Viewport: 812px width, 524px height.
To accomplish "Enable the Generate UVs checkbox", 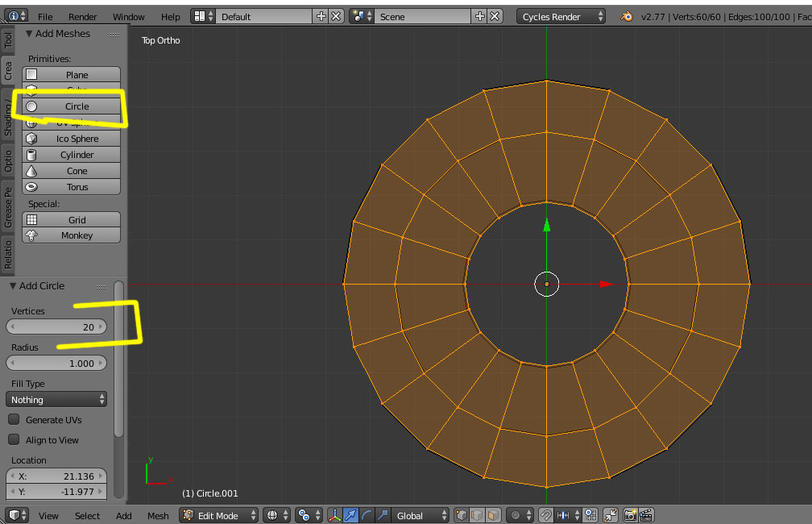I will [14, 420].
